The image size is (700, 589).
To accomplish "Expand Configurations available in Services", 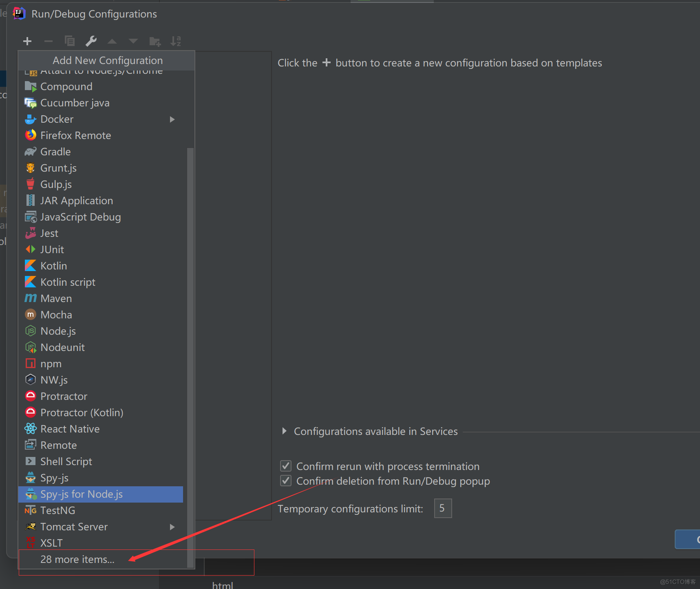I will pyautogui.click(x=285, y=431).
